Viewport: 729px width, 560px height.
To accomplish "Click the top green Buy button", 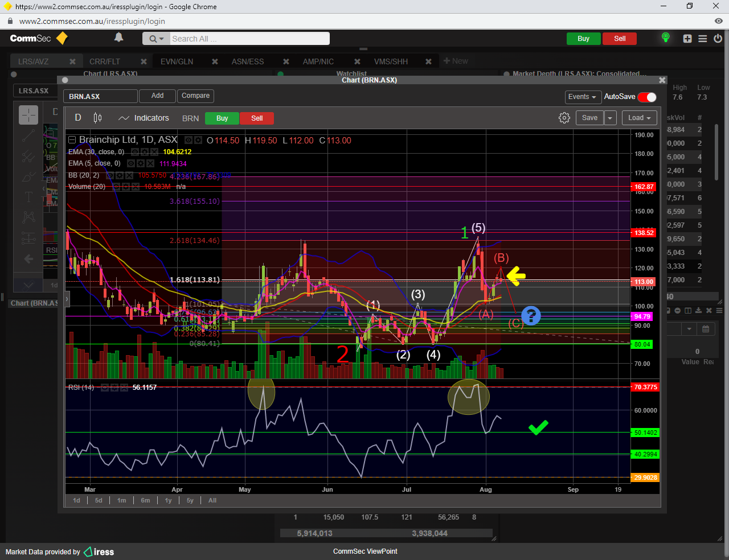I will tap(584, 39).
